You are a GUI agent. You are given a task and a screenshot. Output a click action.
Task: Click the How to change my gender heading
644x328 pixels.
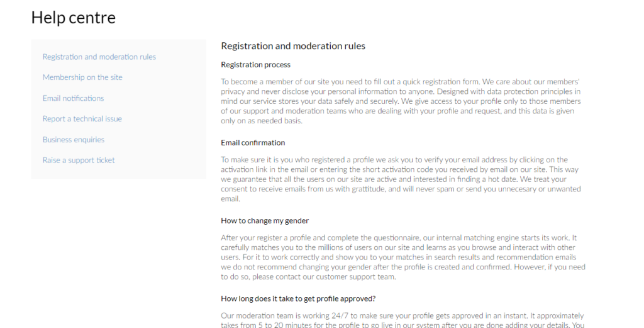265,220
